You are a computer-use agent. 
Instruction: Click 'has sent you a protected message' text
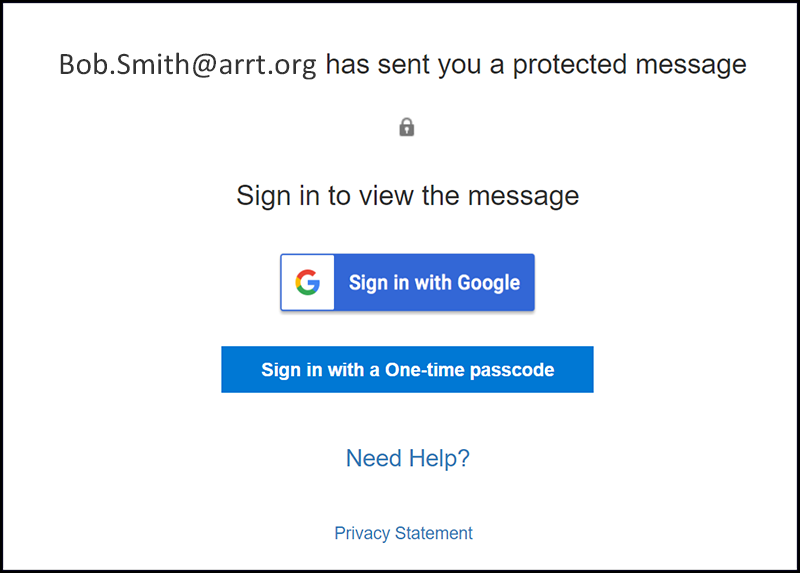[x=536, y=65]
